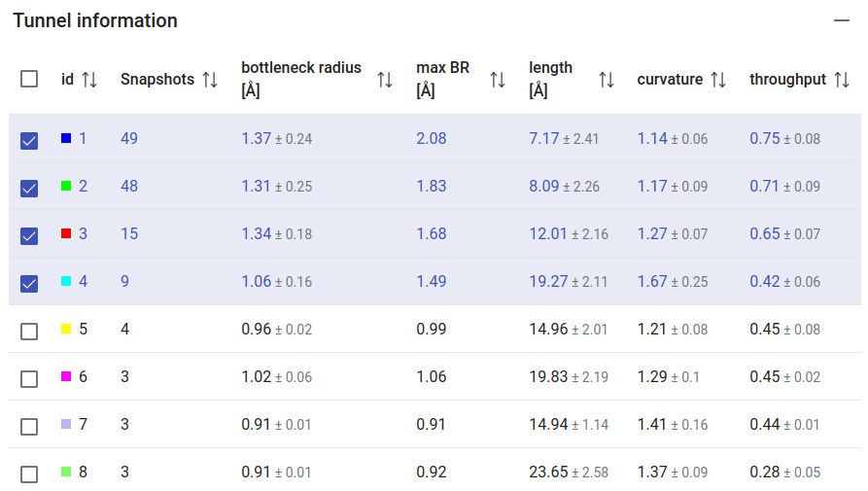
Task: Check the tunnel 8 row checkbox
Action: tap(29, 473)
